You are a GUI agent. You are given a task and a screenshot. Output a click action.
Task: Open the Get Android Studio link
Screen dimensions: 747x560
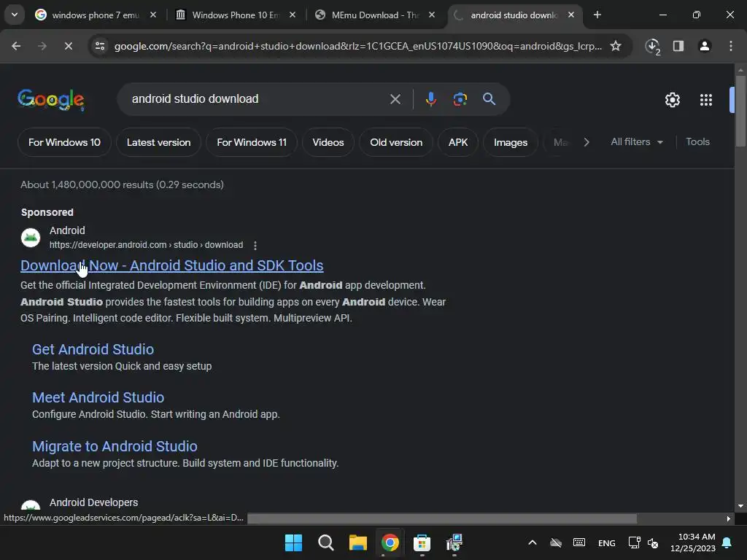pos(93,349)
